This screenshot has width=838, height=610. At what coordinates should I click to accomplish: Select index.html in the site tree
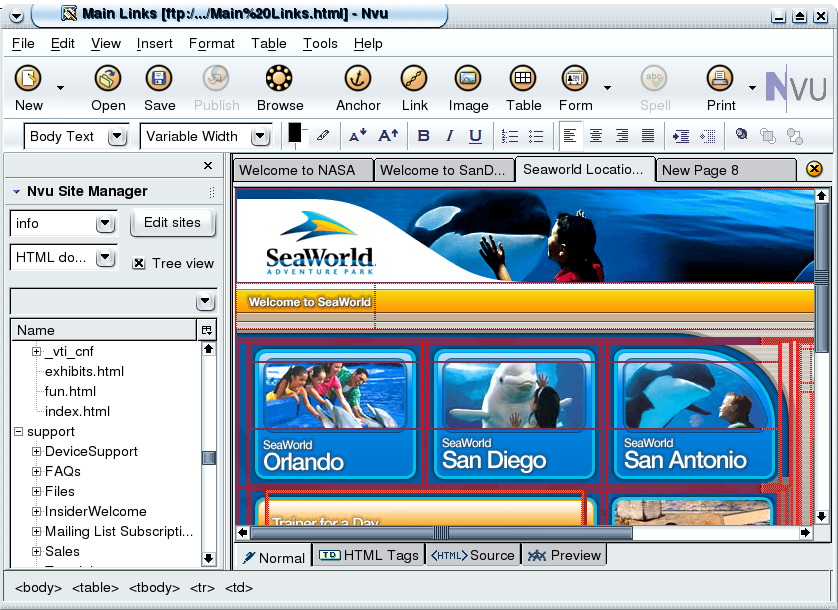pyautogui.click(x=77, y=411)
